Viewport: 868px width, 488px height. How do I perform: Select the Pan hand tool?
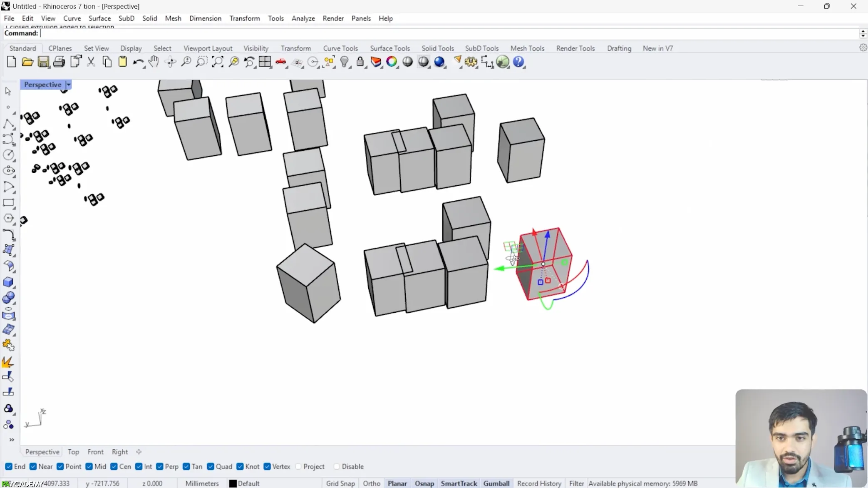click(x=154, y=62)
